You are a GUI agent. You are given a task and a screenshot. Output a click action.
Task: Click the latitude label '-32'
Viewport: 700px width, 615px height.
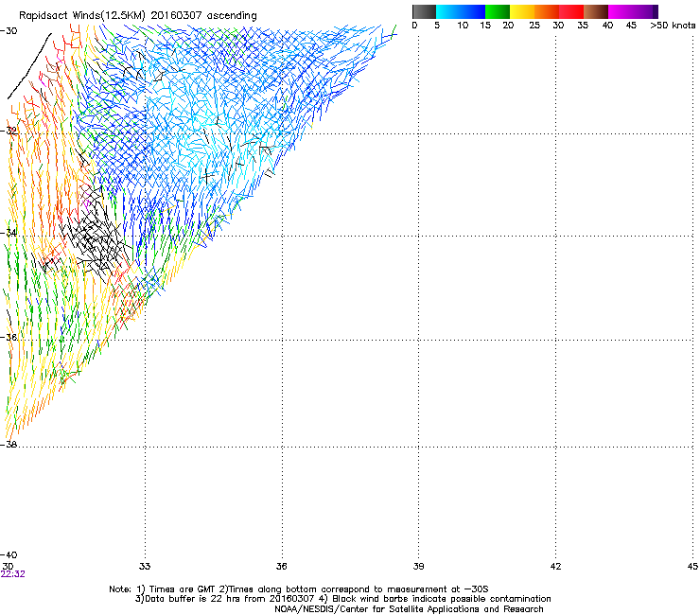9,131
